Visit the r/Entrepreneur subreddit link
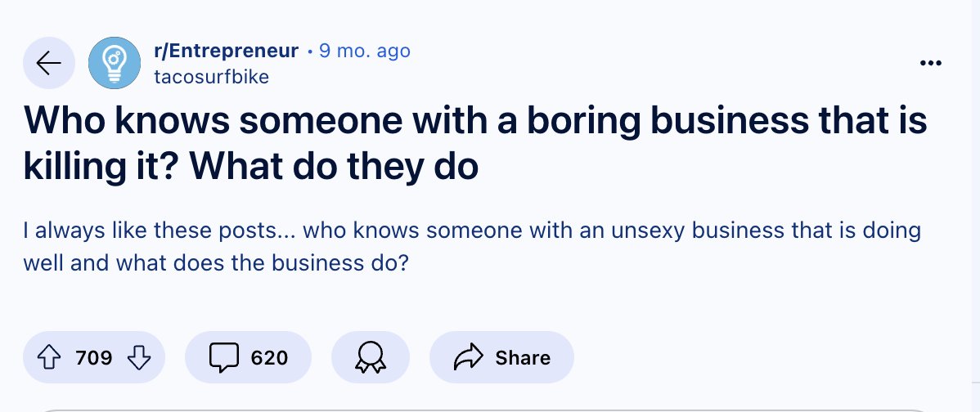Screen dimensions: 980x412 coord(226,51)
